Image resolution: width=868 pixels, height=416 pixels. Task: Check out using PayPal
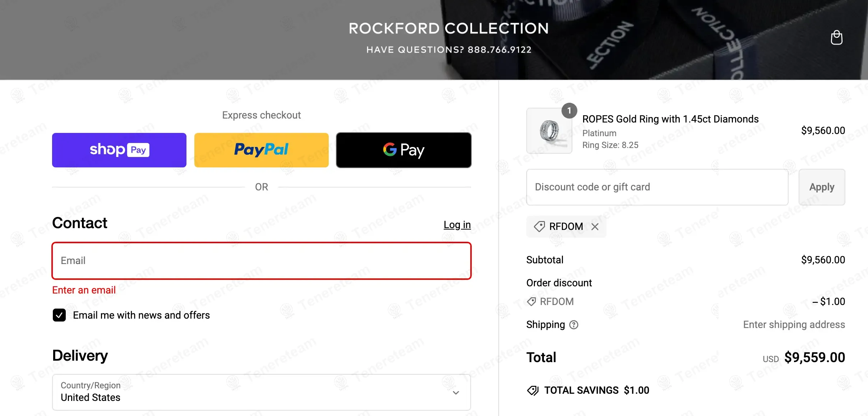click(261, 150)
